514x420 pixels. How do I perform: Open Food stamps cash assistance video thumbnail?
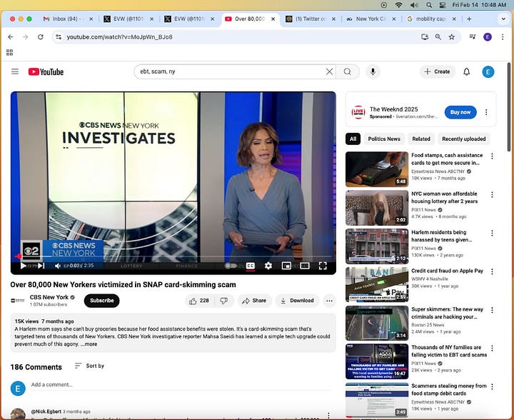(377, 169)
